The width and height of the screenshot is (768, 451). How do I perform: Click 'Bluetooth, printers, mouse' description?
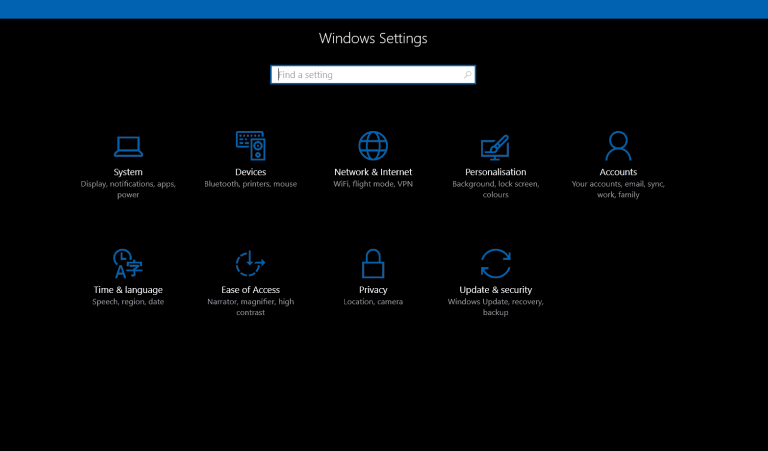[x=250, y=184]
